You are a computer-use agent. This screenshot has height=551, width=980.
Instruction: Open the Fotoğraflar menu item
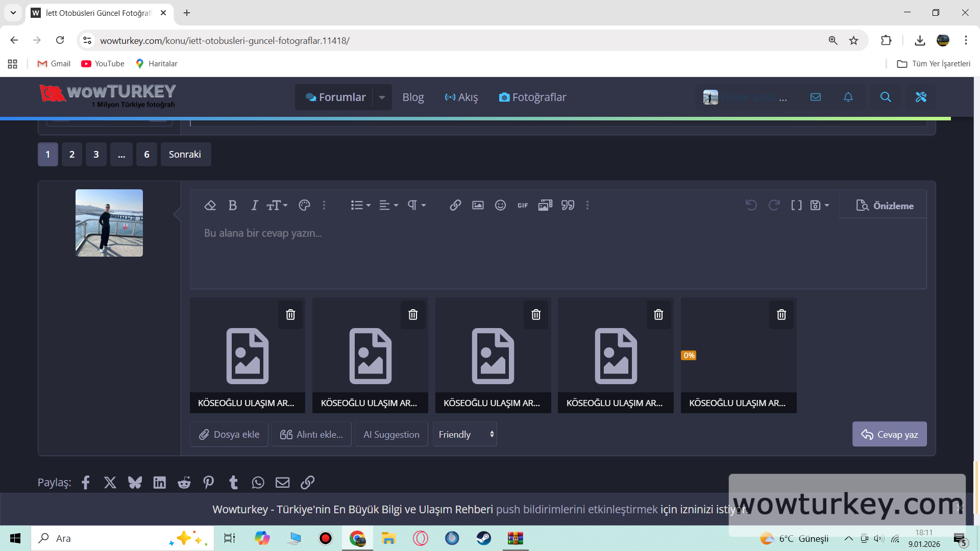[532, 97]
